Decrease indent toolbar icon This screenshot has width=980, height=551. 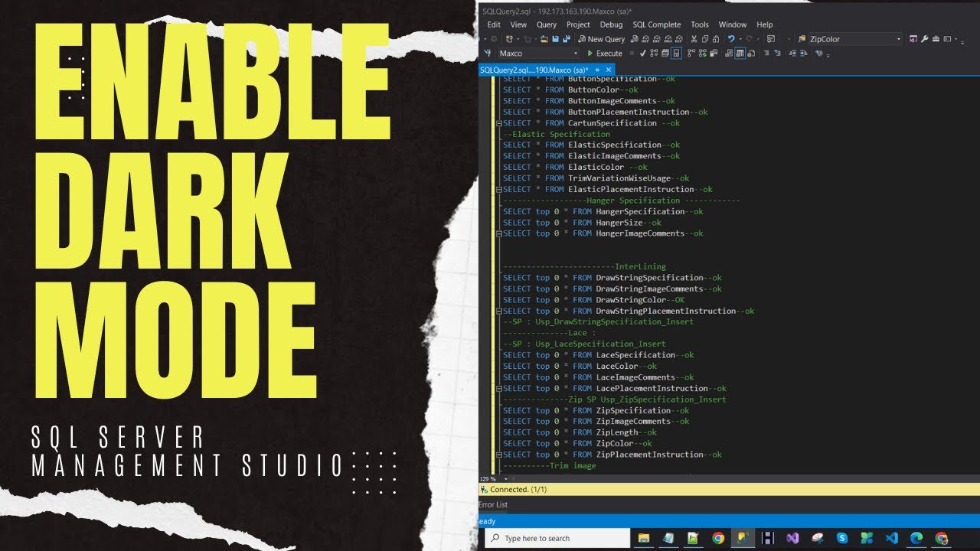click(x=793, y=54)
